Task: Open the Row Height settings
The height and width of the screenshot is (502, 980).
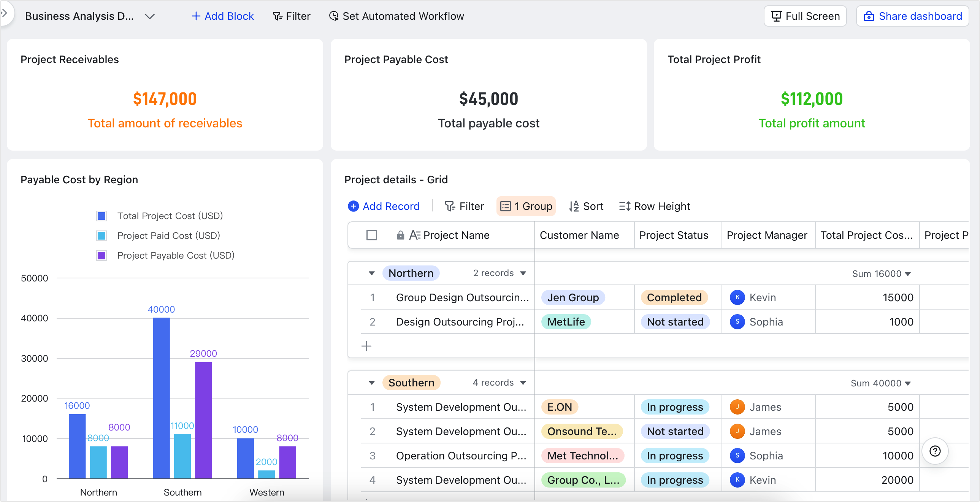Action: 654,206
